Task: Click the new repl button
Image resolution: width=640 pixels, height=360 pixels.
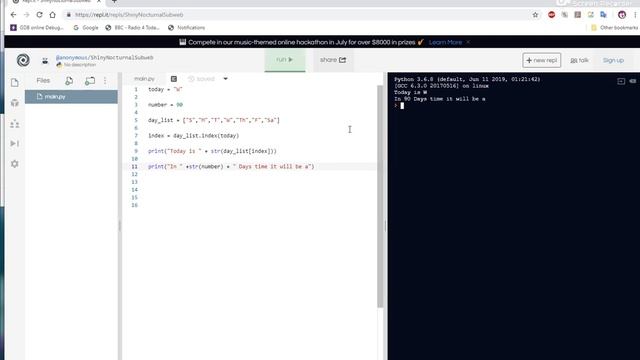Action: [x=542, y=60]
